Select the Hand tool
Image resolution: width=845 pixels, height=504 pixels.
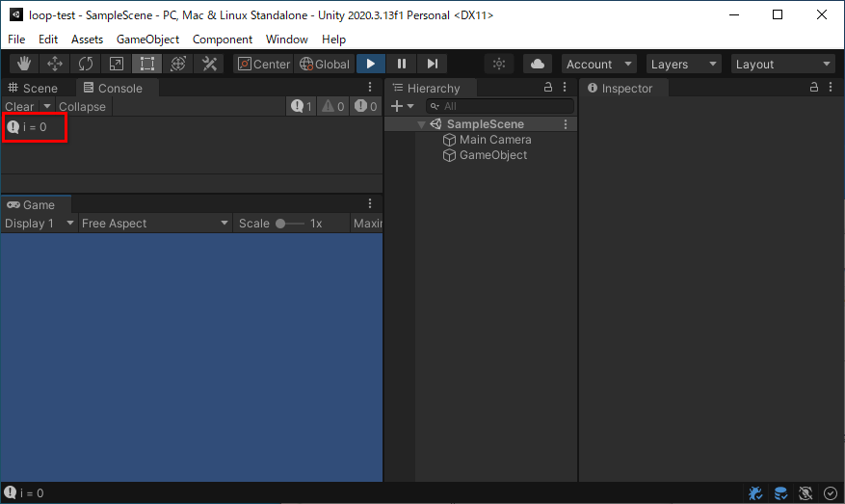23,64
